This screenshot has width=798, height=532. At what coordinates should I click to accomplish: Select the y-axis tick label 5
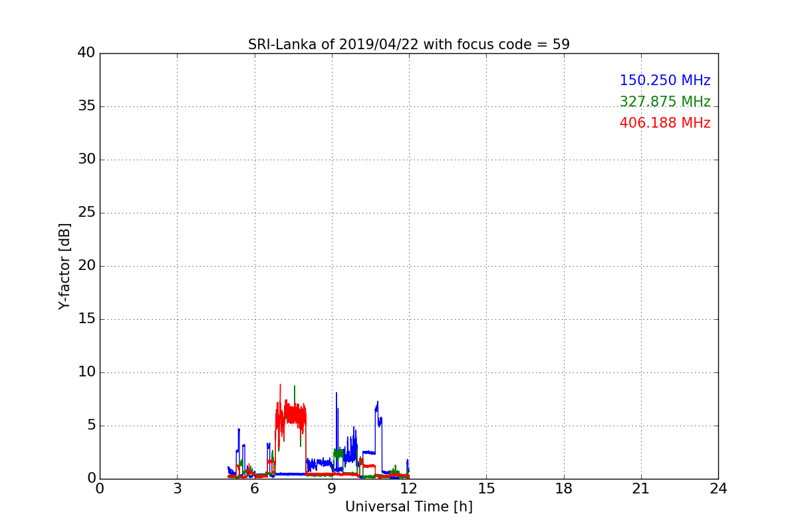(91, 426)
